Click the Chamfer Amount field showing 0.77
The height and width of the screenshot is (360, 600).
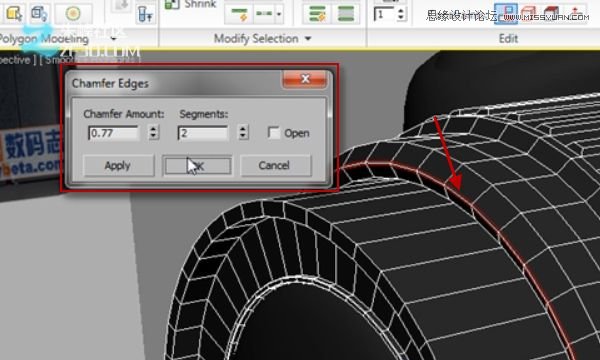tap(114, 133)
